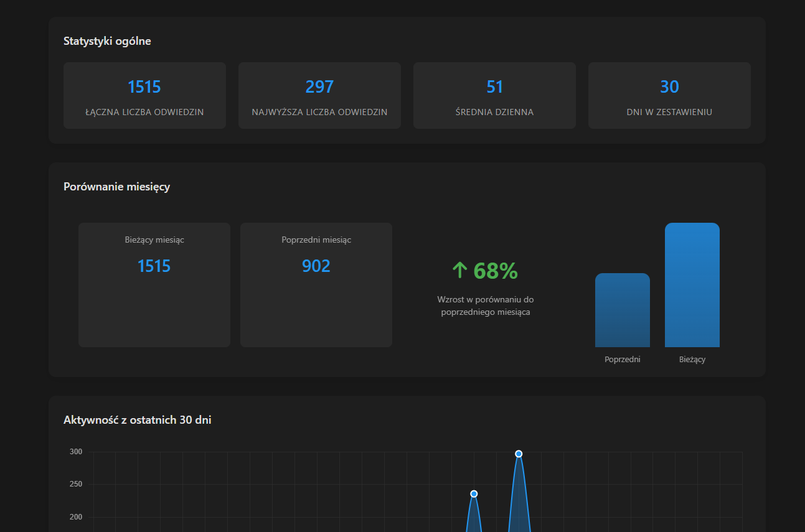The image size is (805, 532).
Task: Click the "ŁĄCZNA LICZBA ODWIEDZIN" label
Action: [x=144, y=112]
